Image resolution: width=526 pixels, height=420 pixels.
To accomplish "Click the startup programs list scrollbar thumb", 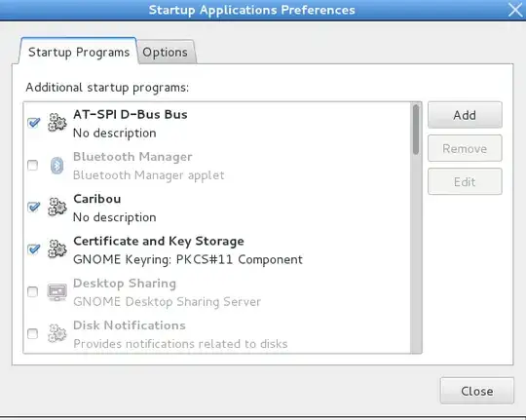I will click(416, 130).
